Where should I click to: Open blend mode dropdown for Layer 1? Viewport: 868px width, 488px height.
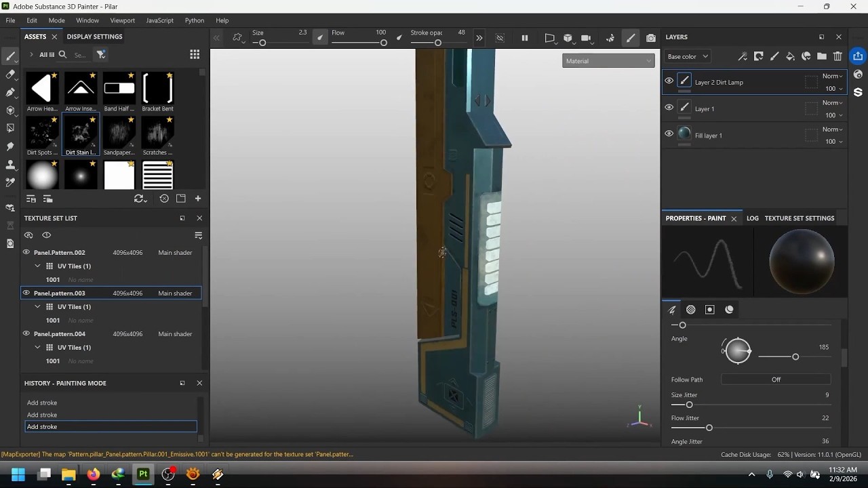[833, 102]
